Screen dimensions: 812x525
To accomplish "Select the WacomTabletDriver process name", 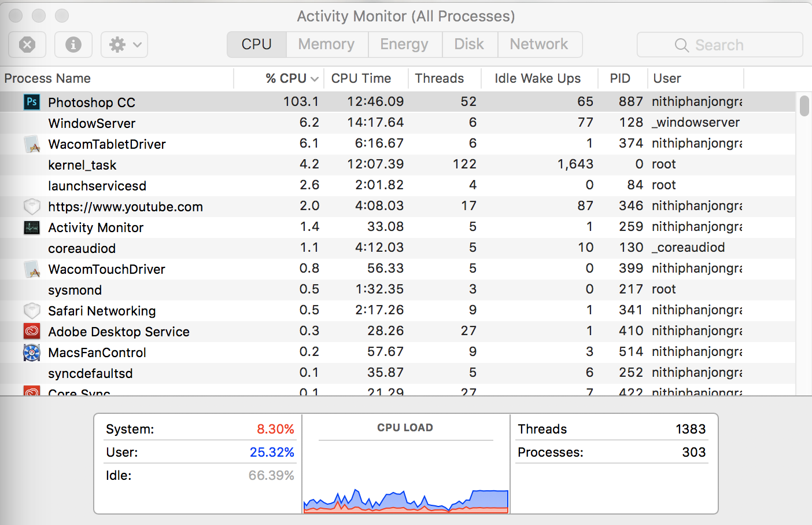I will click(x=107, y=144).
